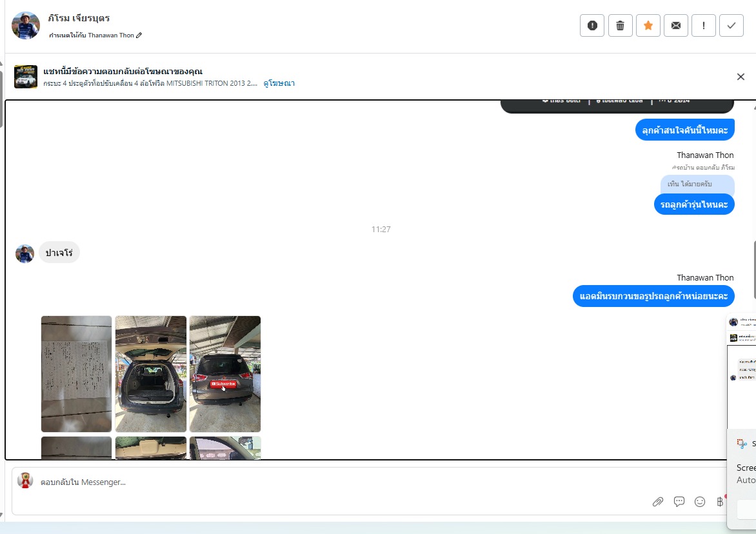
Task: Open ภิโรม เจียรบุตร profile picture in header
Action: (x=26, y=25)
